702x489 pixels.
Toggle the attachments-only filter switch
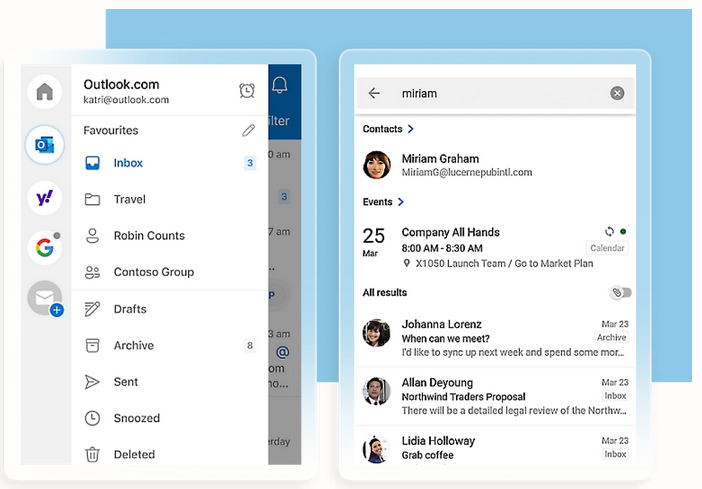(x=621, y=293)
